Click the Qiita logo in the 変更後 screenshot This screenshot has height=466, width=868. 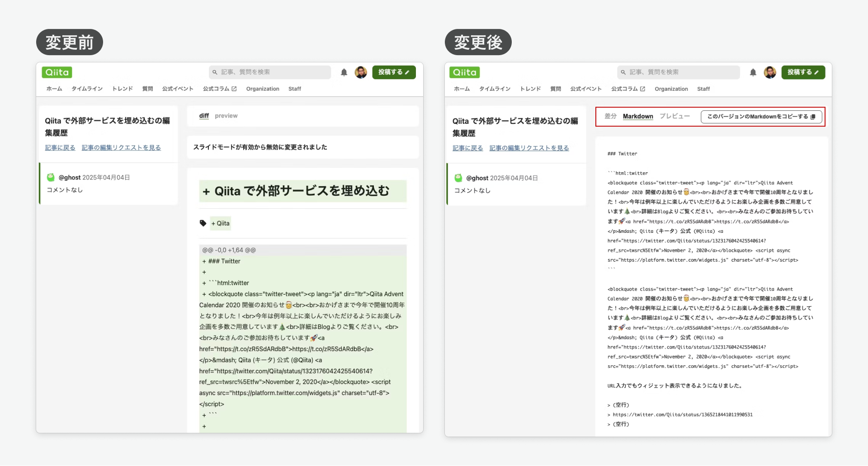(465, 72)
